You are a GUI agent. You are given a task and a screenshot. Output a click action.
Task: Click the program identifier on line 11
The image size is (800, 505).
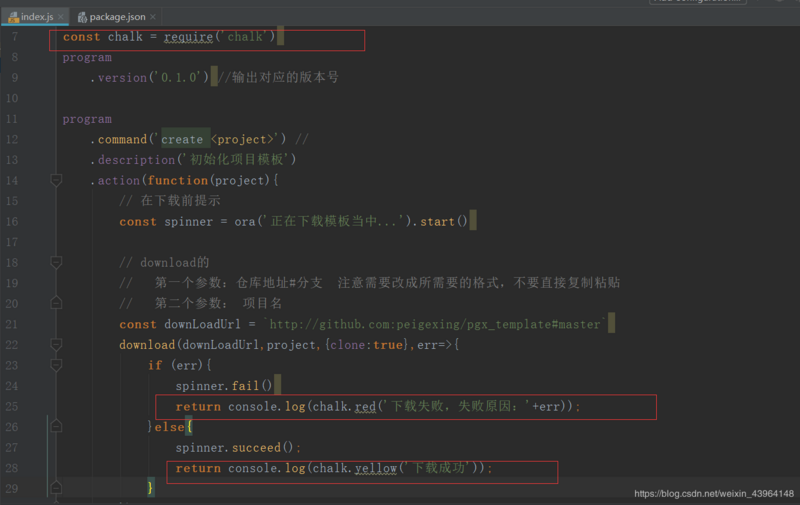coord(87,119)
